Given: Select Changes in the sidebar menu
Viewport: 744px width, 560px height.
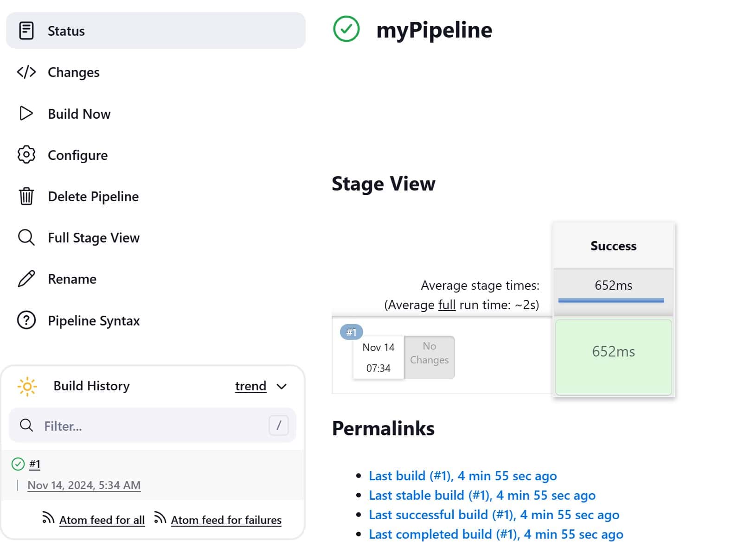Looking at the screenshot, I should click(x=73, y=72).
